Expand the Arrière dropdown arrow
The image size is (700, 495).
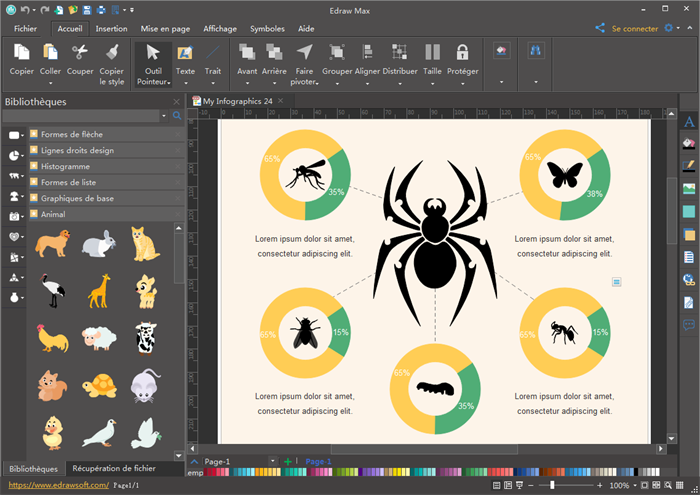coord(274,83)
